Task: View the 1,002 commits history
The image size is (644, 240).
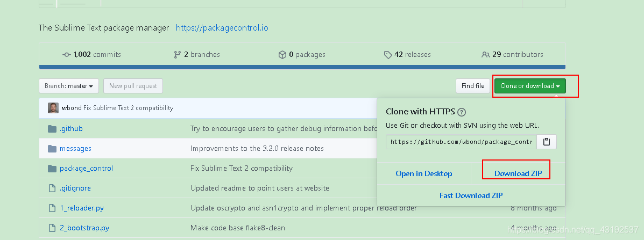Action: pyautogui.click(x=91, y=54)
